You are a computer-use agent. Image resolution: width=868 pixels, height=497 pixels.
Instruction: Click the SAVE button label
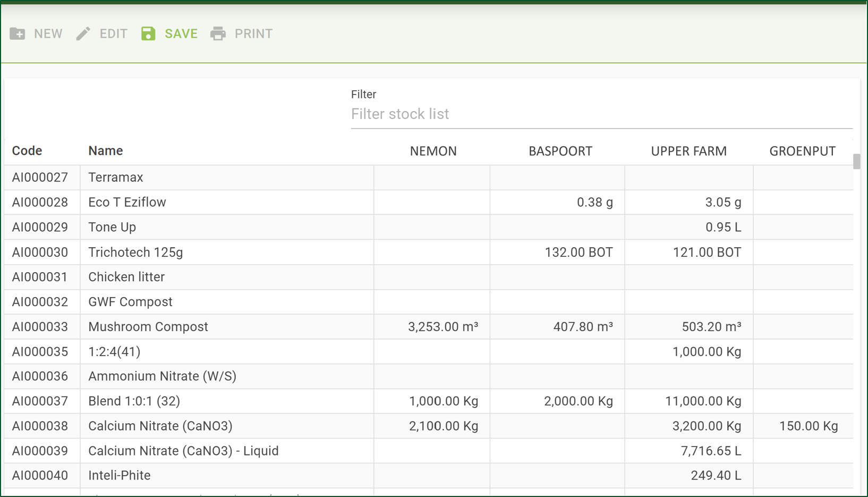(181, 33)
